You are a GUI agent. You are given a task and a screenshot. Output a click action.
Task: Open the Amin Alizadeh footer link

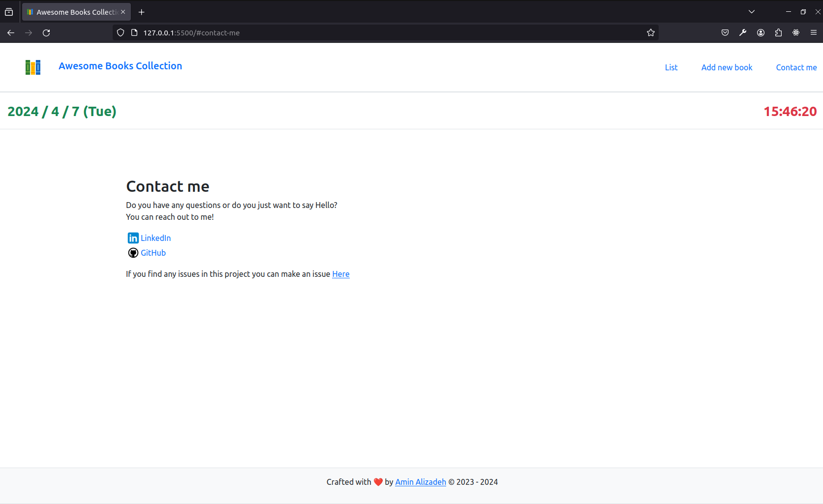pos(421,482)
